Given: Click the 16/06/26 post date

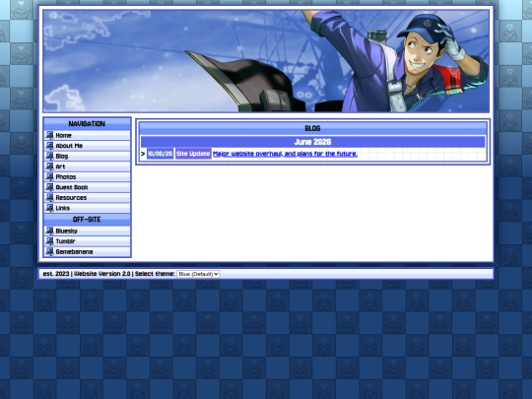Looking at the screenshot, I should pos(161,154).
